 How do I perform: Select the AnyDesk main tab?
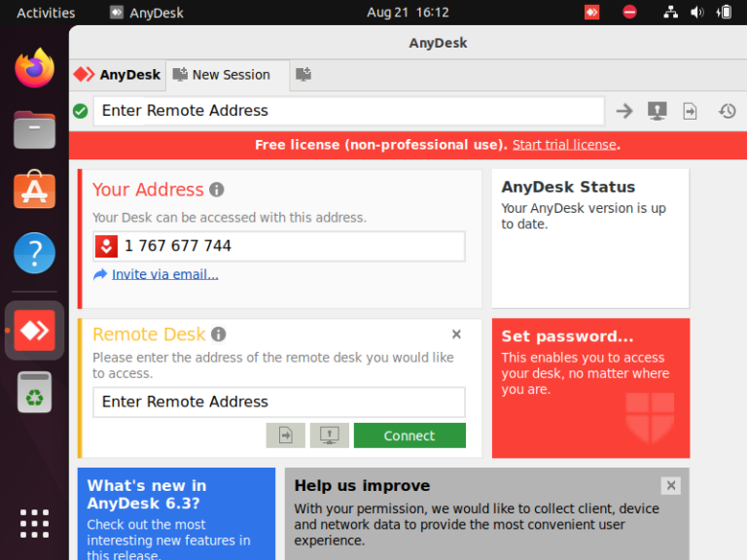[118, 75]
